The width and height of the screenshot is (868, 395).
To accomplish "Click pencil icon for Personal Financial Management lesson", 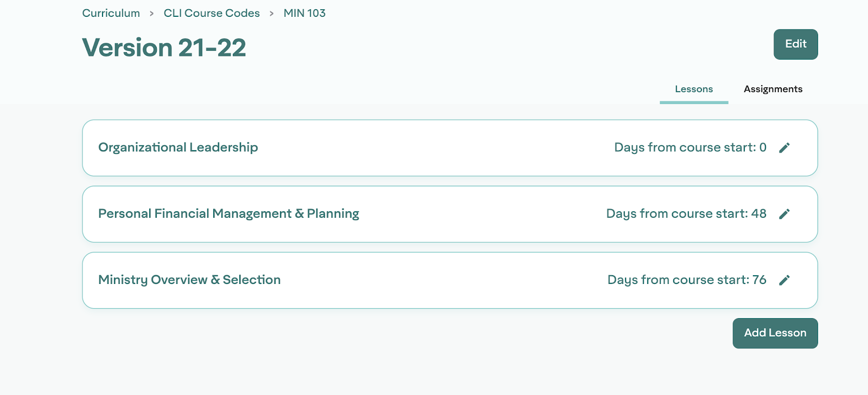I will click(x=784, y=214).
